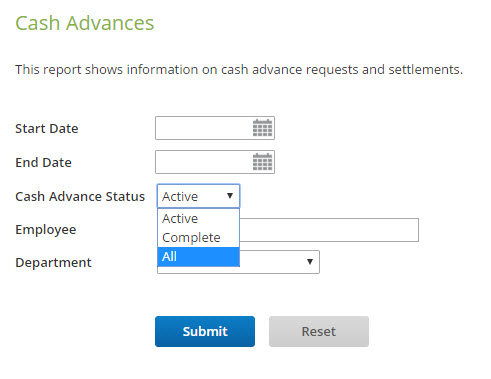Click the Cash Advance Status label

(80, 197)
